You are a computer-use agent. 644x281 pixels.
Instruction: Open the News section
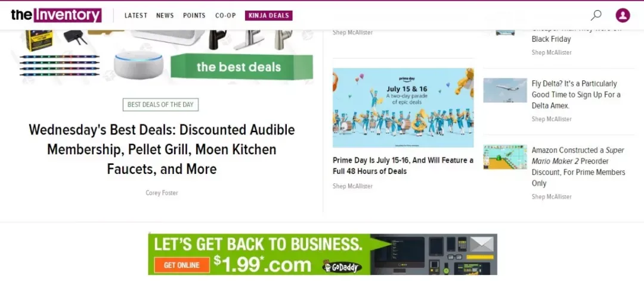[165, 15]
